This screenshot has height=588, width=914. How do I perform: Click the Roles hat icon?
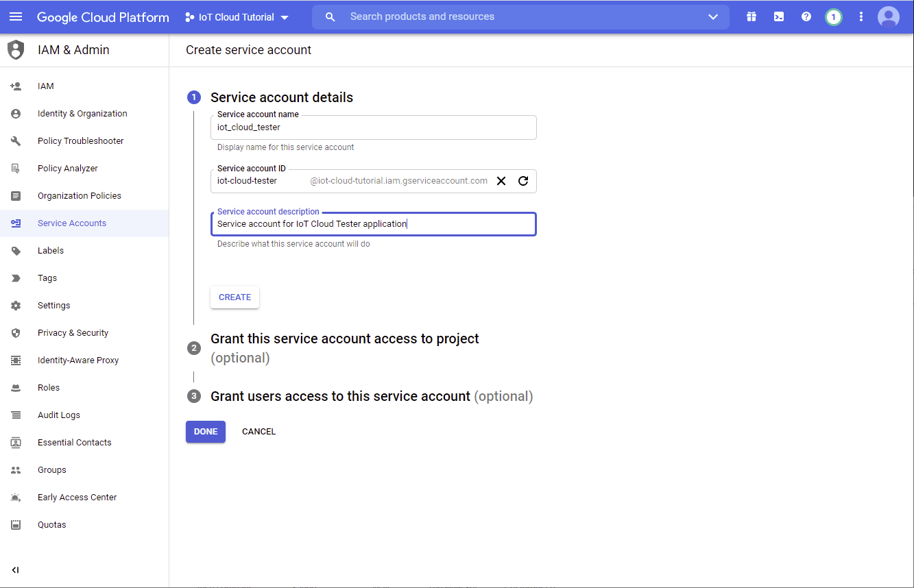[x=16, y=388]
